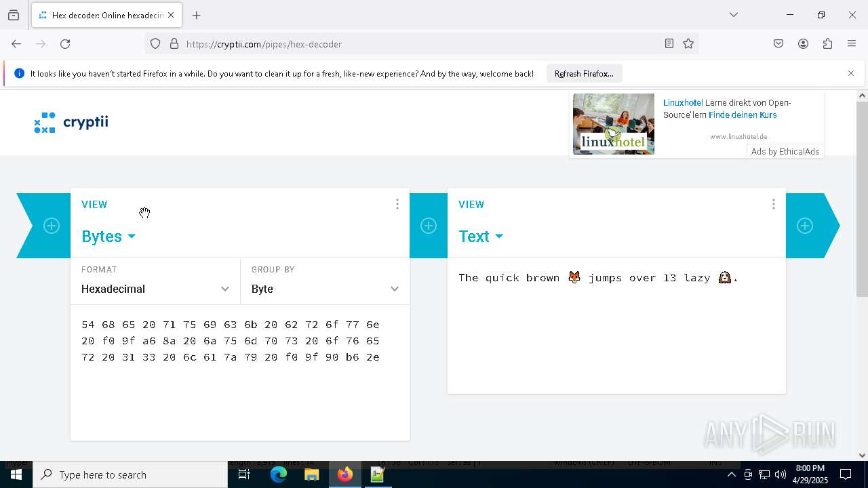The height and width of the screenshot is (488, 868).
Task: Open the Firefox account menu
Action: (803, 44)
